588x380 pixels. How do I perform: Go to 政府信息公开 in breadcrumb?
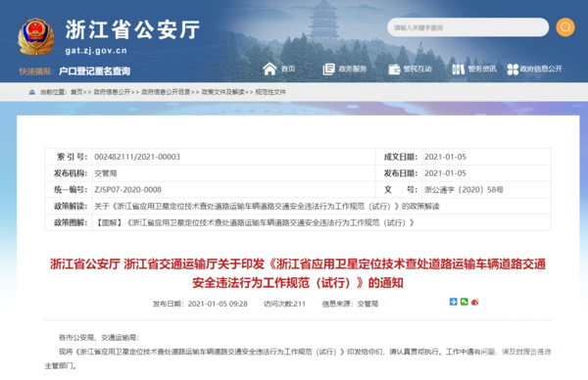112,92
